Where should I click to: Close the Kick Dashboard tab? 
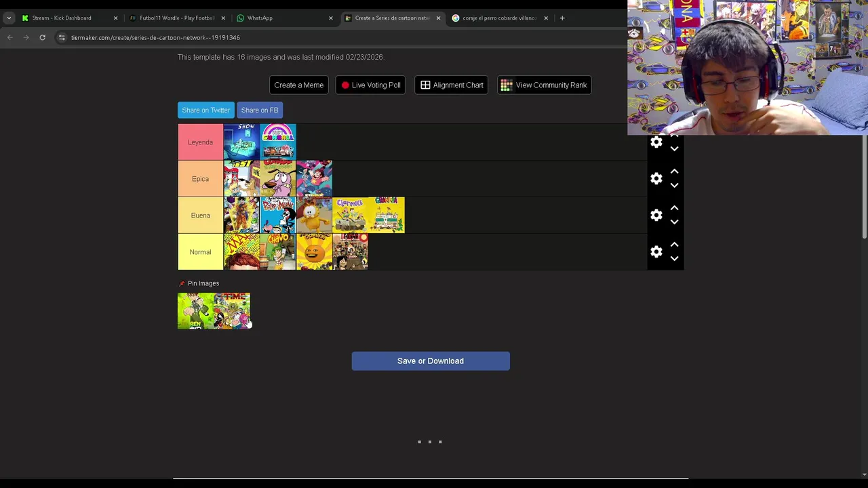coord(115,18)
